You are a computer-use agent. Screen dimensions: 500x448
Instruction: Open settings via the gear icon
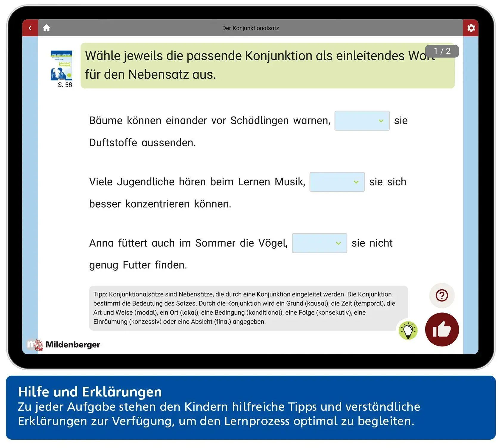coord(471,28)
